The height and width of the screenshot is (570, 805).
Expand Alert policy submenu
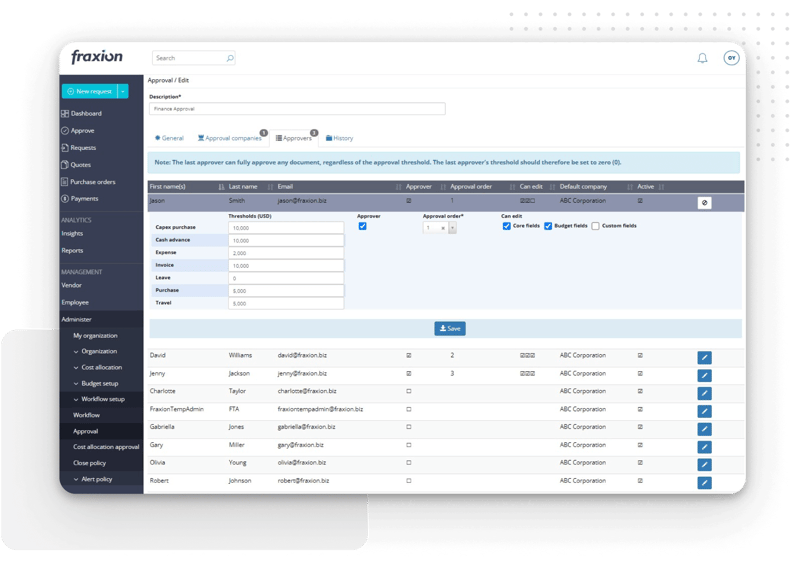(x=93, y=480)
